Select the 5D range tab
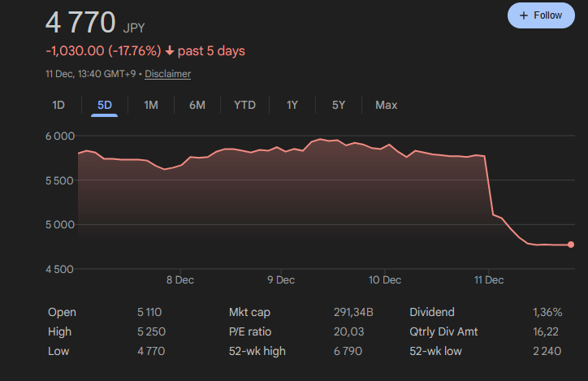Viewport: 588px width, 381px height. point(104,105)
